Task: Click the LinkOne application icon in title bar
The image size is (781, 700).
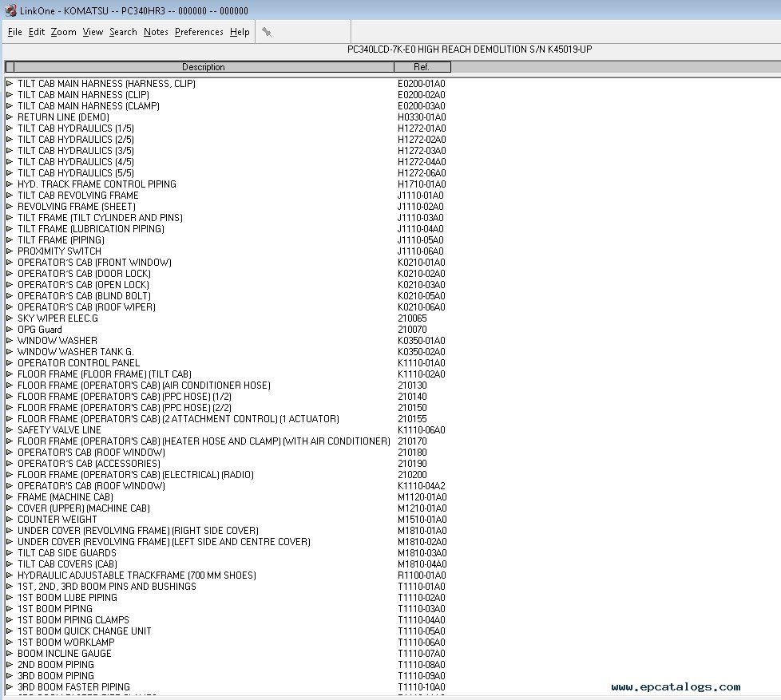Action: (x=11, y=10)
